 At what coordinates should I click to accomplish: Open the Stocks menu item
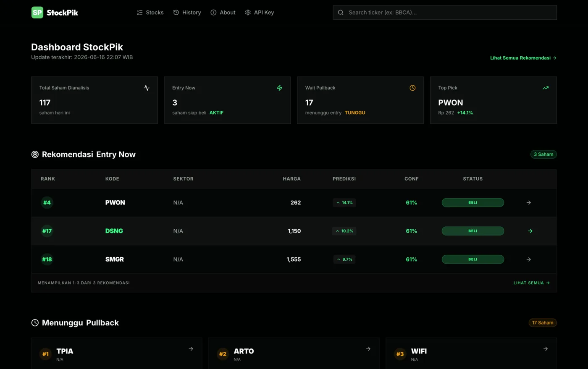150,13
